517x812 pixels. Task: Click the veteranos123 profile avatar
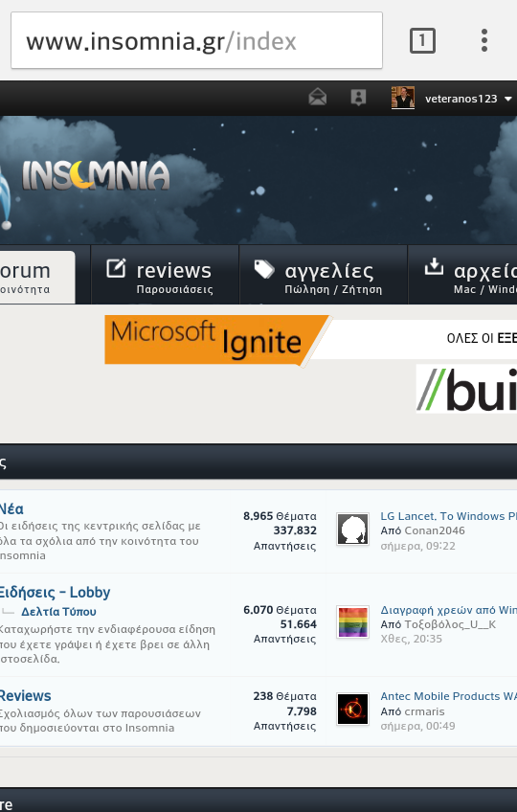pos(402,98)
